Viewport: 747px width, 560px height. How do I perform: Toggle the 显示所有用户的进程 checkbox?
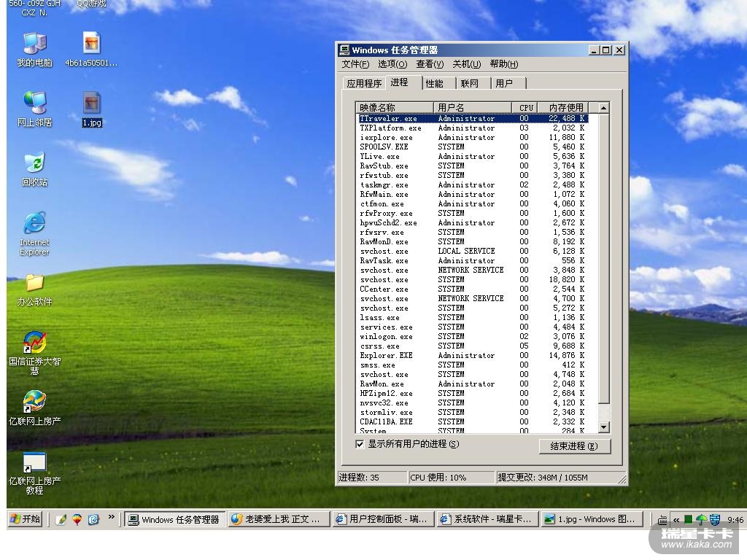[360, 444]
